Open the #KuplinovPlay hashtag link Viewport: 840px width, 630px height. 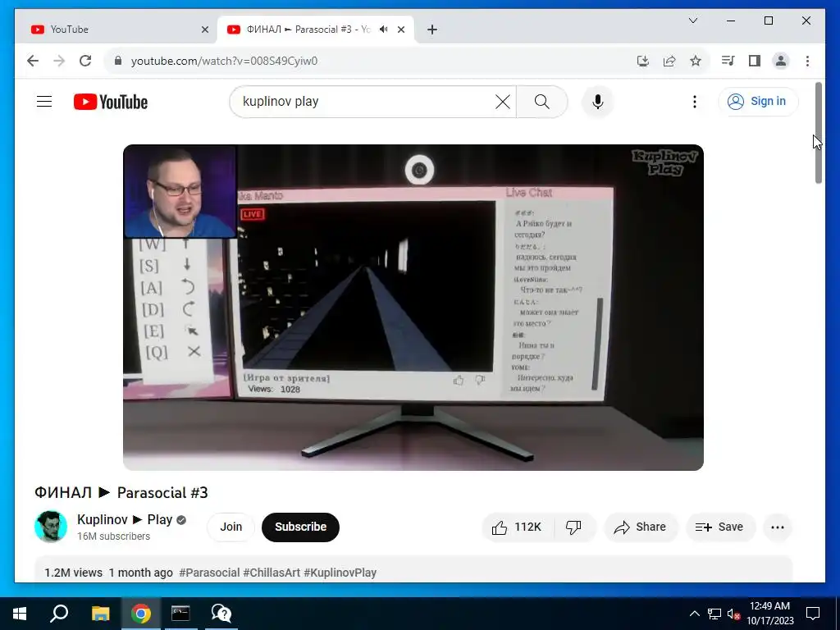pyautogui.click(x=340, y=573)
